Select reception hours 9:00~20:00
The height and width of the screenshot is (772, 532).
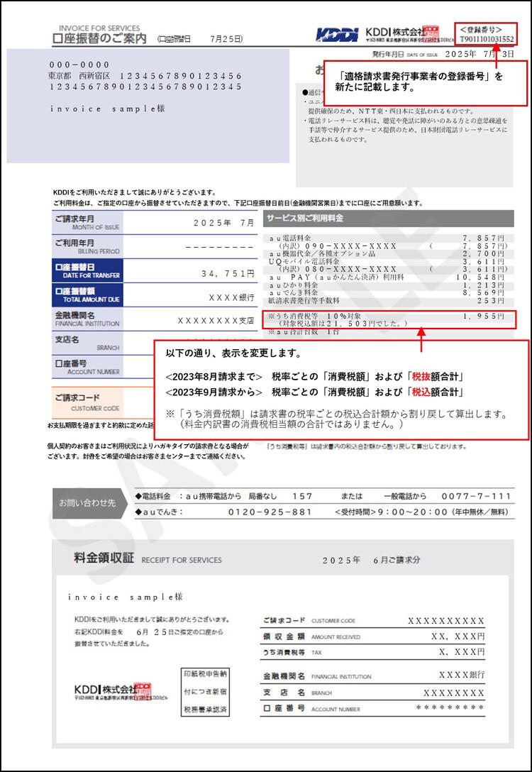[411, 512]
